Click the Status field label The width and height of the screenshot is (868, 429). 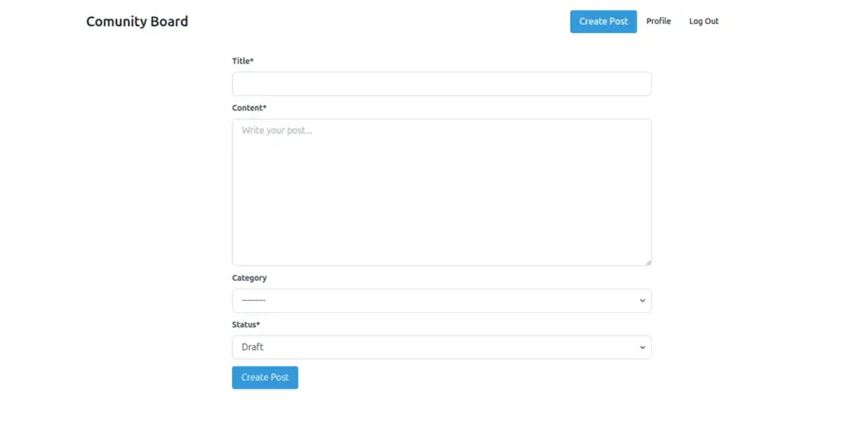coord(244,325)
